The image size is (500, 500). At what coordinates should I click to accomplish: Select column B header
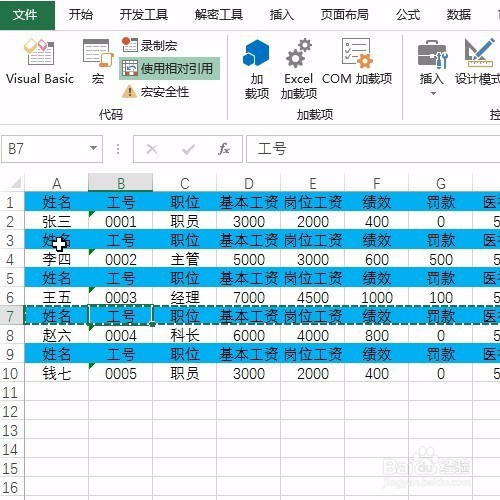click(121, 183)
